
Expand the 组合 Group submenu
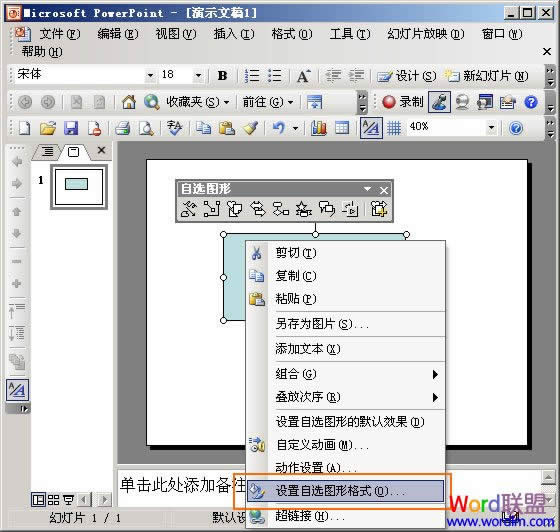[x=345, y=374]
